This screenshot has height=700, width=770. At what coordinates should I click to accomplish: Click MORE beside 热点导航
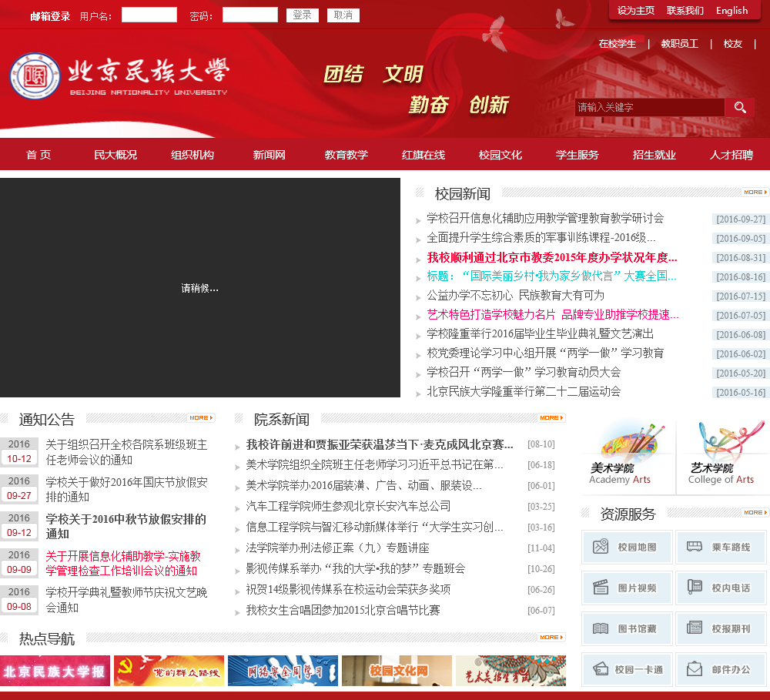click(551, 637)
